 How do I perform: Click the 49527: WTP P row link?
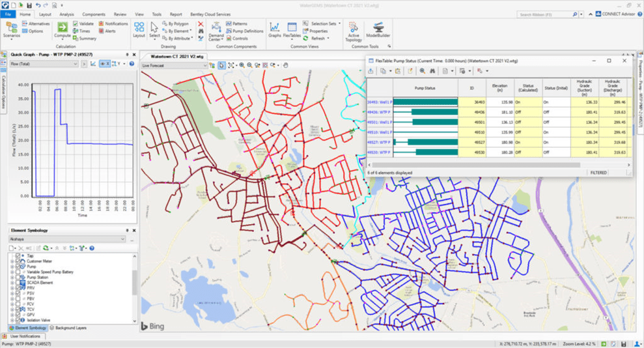(x=378, y=142)
